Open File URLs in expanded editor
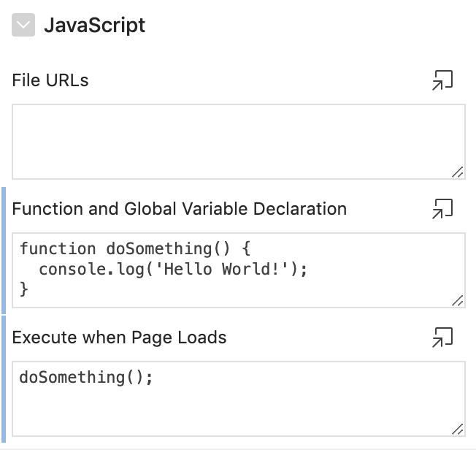The image size is (476, 450). [442, 80]
